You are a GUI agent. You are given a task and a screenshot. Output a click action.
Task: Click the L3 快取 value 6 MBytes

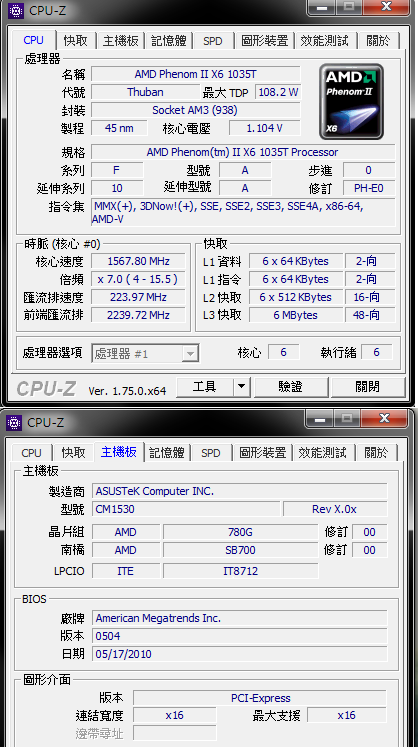[296, 315]
